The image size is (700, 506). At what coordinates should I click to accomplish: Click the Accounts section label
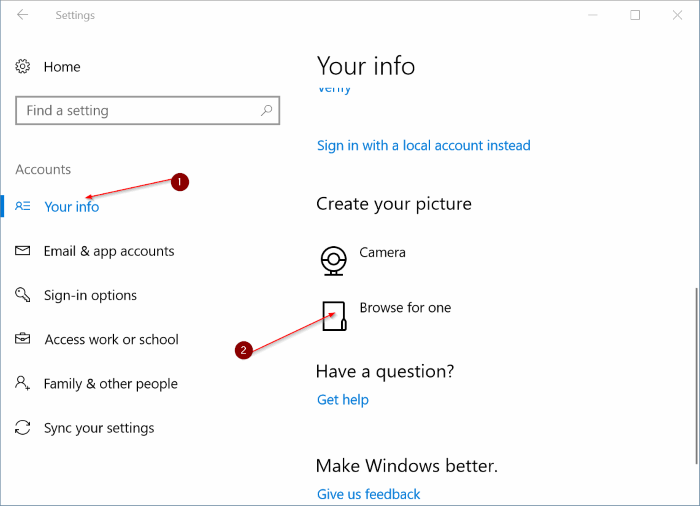tap(43, 169)
